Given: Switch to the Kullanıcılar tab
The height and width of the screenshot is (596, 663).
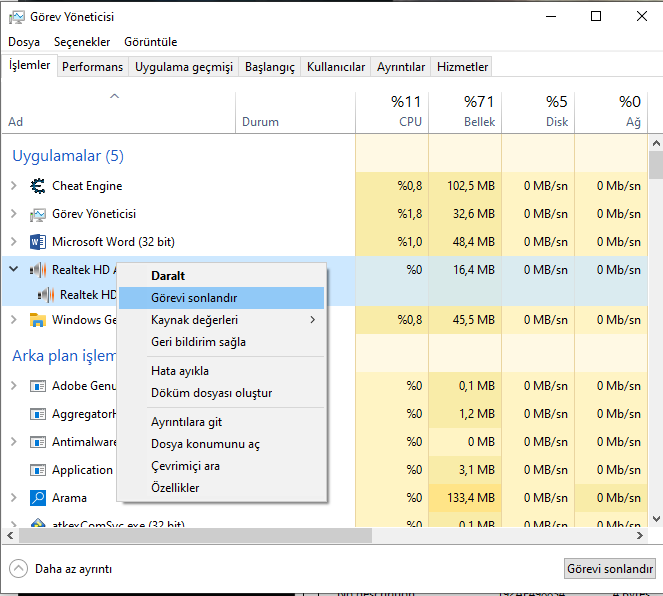Looking at the screenshot, I should [336, 67].
